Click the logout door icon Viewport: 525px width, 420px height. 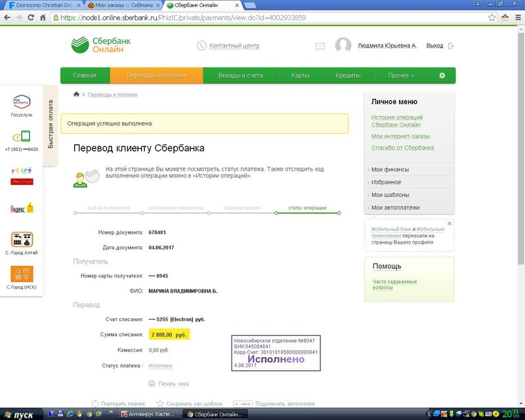pyautogui.click(x=451, y=46)
